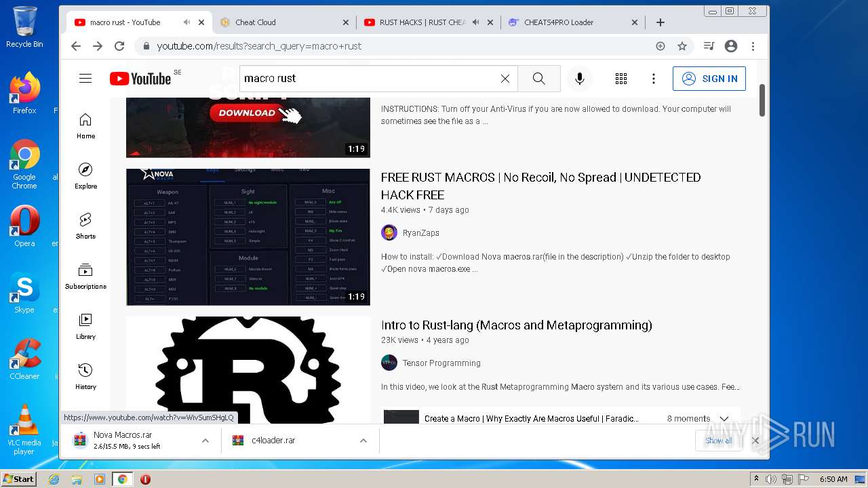Go forward in Chrome
This screenshot has height=488, width=868.
98,46
